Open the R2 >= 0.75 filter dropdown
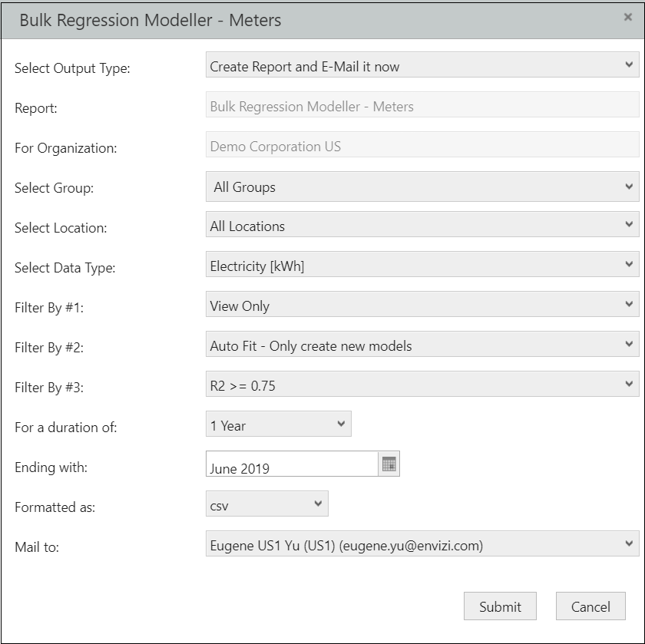Screen dimensions: 645x644 point(422,384)
